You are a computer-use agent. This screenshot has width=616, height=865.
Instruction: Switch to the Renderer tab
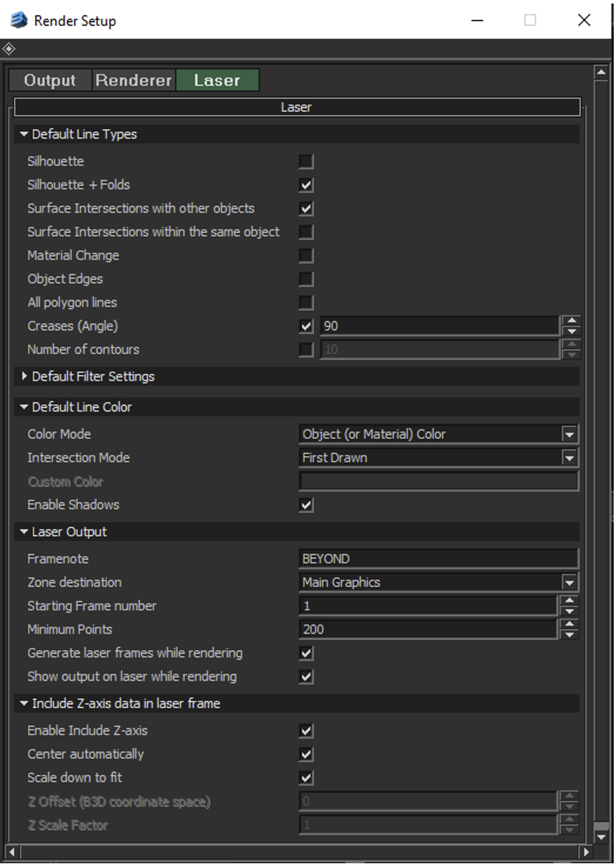[x=134, y=80]
